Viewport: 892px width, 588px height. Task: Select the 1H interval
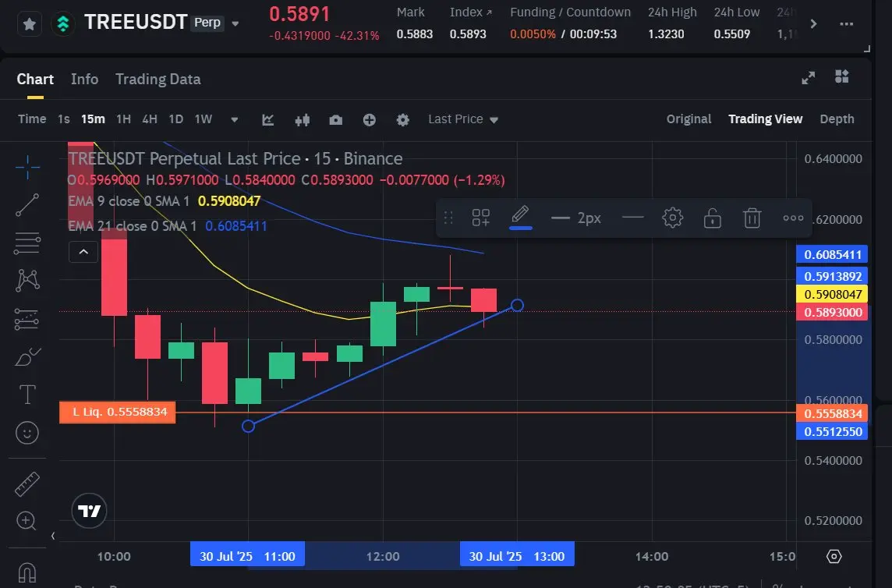123,119
